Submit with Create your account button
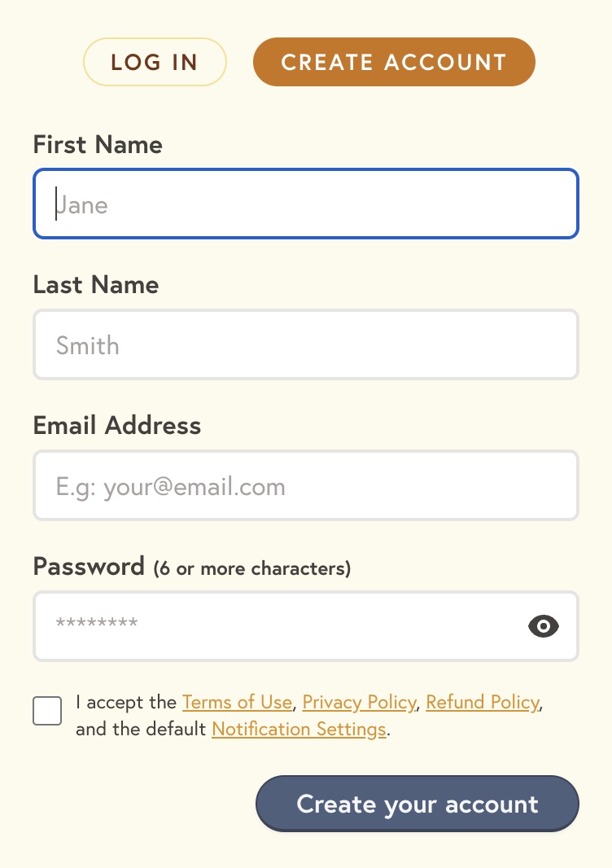The image size is (612, 868). (x=417, y=804)
